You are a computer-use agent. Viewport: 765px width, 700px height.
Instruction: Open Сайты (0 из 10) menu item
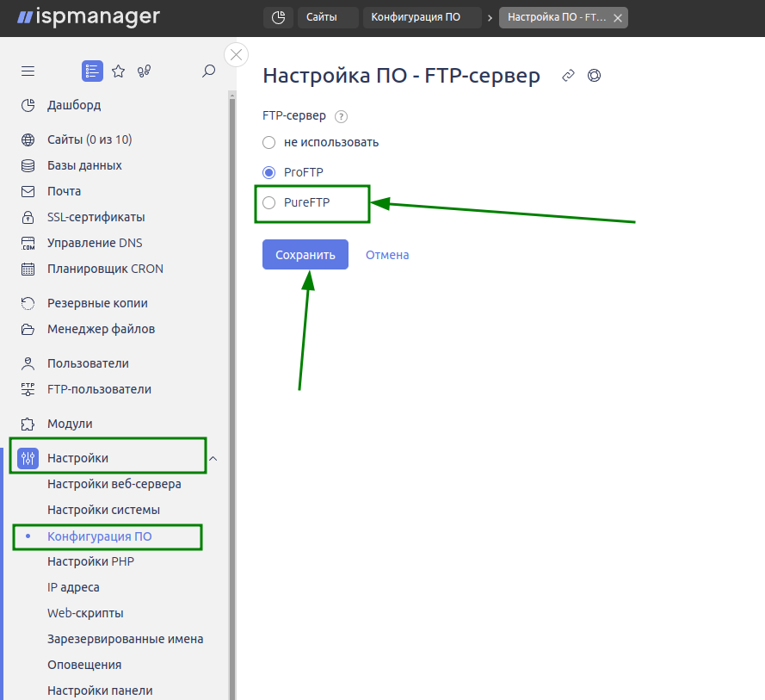[89, 140]
